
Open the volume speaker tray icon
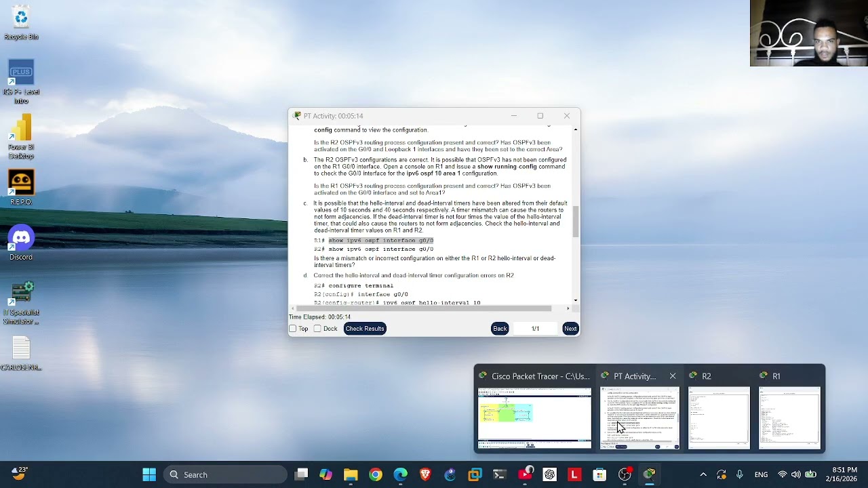(796, 474)
